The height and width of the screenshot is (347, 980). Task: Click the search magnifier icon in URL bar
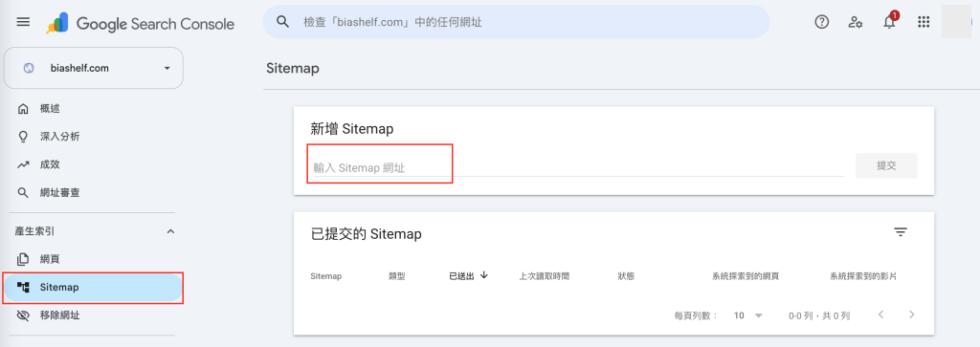tap(283, 22)
